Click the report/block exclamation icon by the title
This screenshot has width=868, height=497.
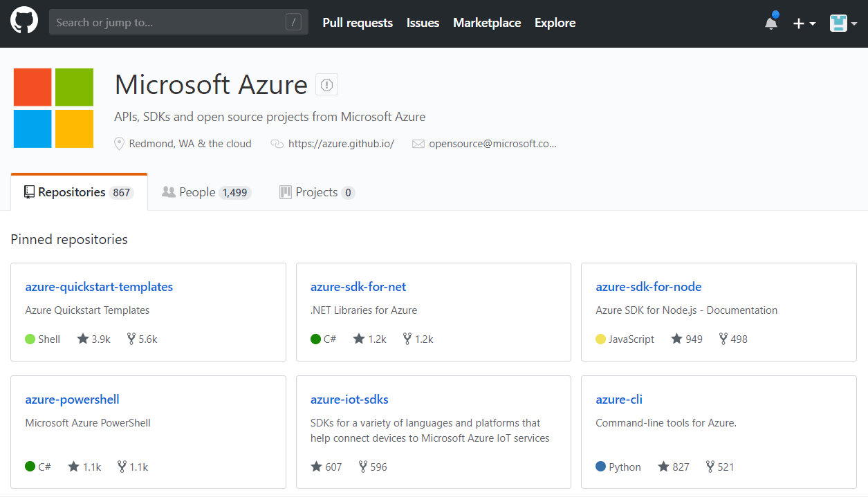pos(327,84)
